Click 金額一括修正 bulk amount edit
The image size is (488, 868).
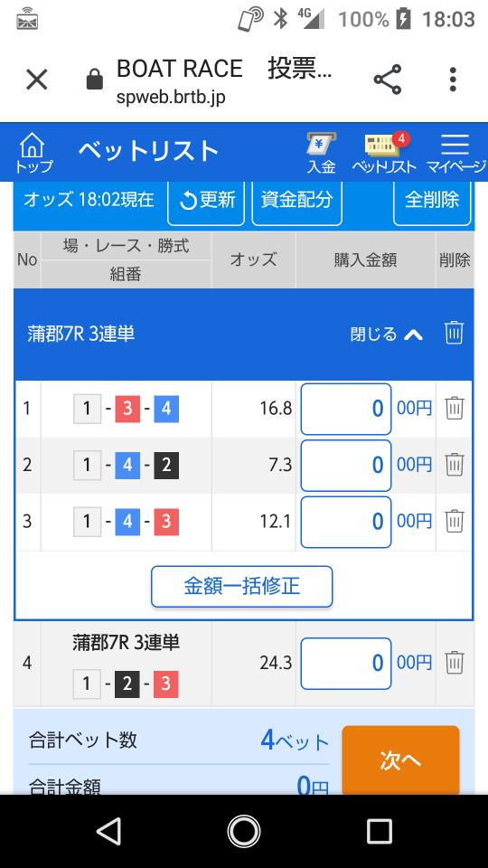(242, 586)
